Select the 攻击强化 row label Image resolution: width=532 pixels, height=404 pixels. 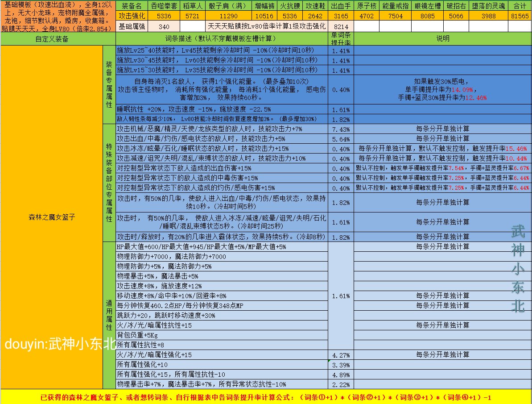point(132,16)
